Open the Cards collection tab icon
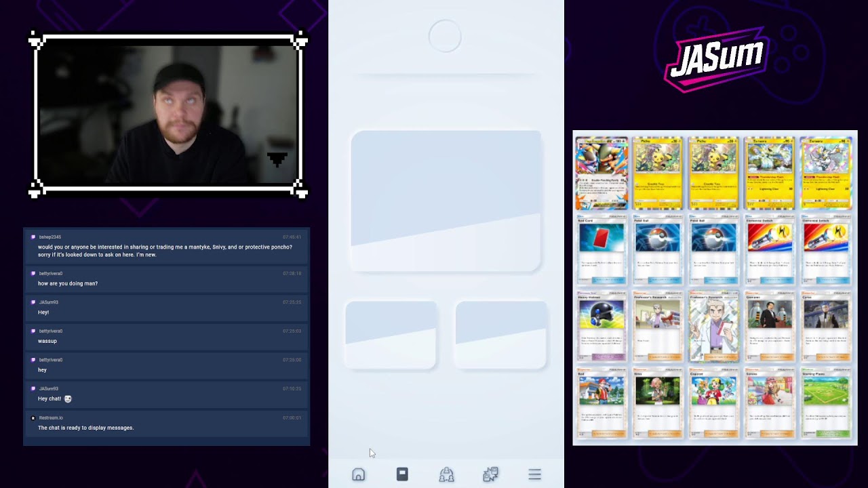The width and height of the screenshot is (868, 488). pyautogui.click(x=402, y=474)
